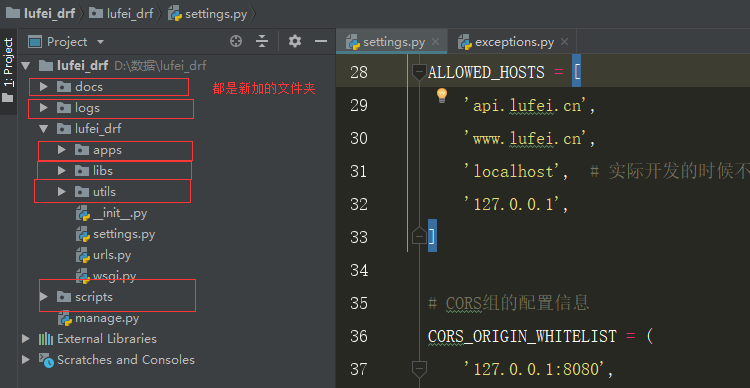This screenshot has height=388, width=750.
Task: Select Scratches and Consoles in tree
Action: point(126,360)
